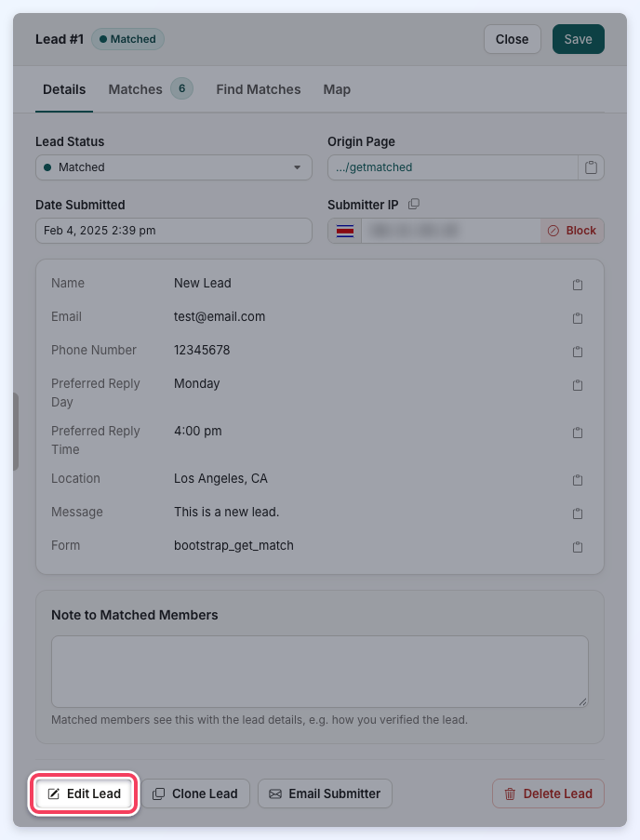Clone this lead

tap(195, 793)
